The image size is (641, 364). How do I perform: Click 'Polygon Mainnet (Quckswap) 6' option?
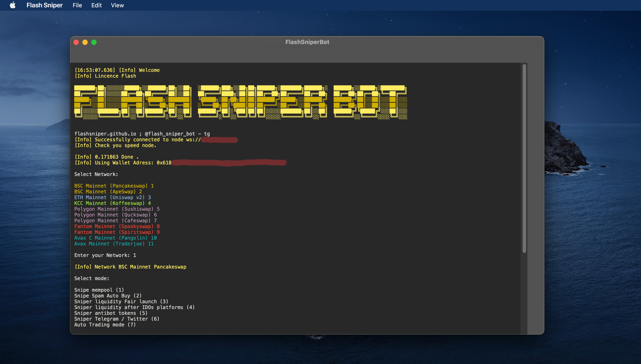pos(116,215)
